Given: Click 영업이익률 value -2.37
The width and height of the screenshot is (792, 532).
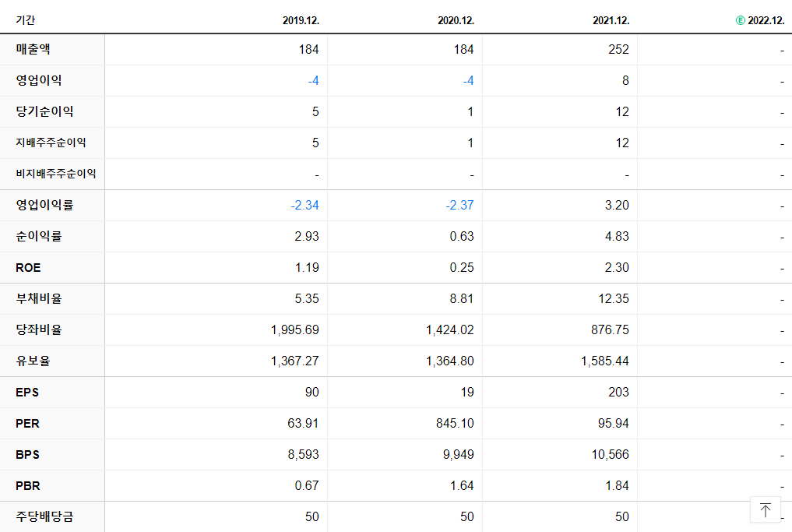Looking at the screenshot, I should click(x=459, y=206).
